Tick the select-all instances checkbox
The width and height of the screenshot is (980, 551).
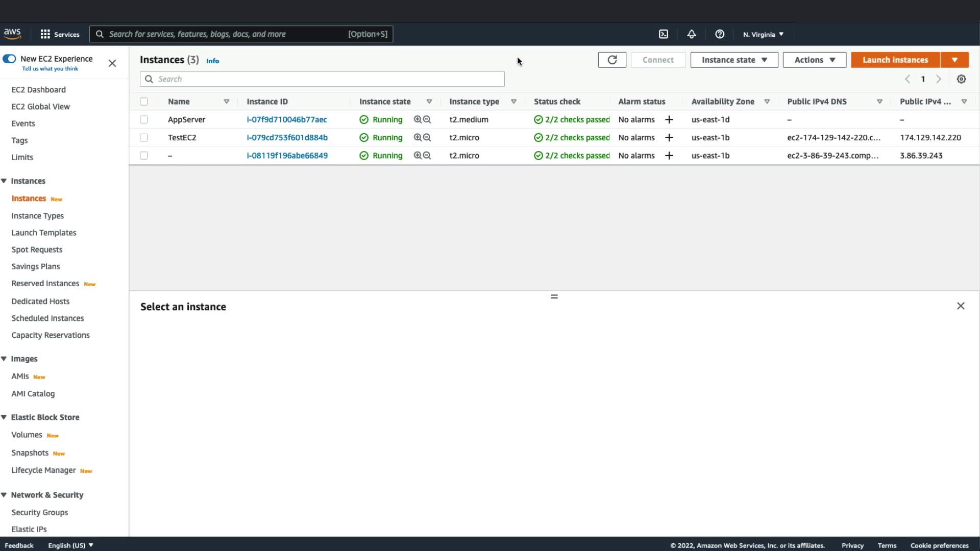coord(144,102)
